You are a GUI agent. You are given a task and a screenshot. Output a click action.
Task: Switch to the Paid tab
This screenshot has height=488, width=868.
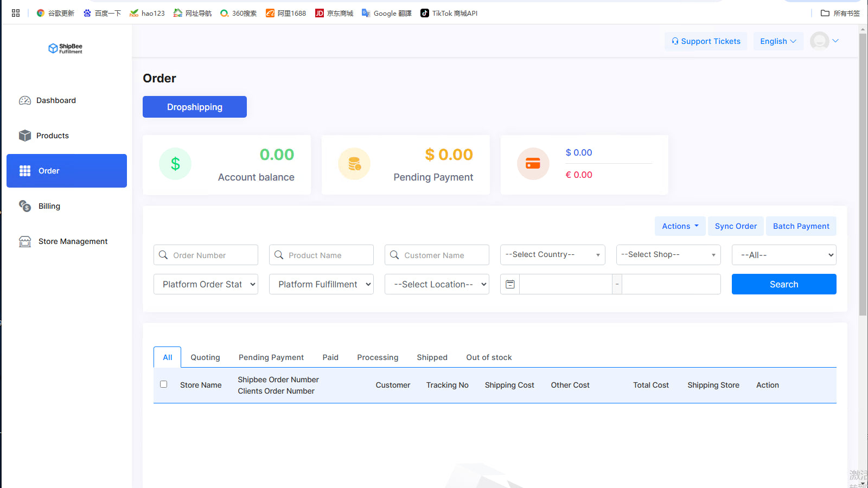point(330,357)
